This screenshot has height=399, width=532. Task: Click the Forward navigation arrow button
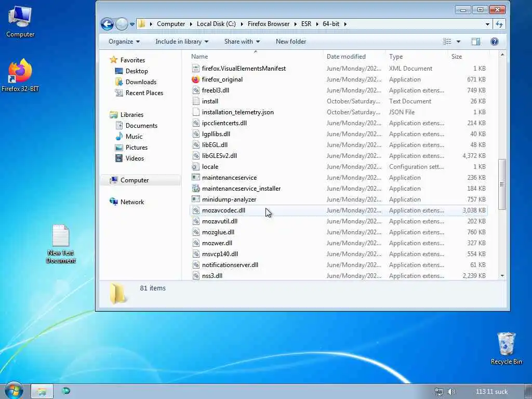coord(122,24)
